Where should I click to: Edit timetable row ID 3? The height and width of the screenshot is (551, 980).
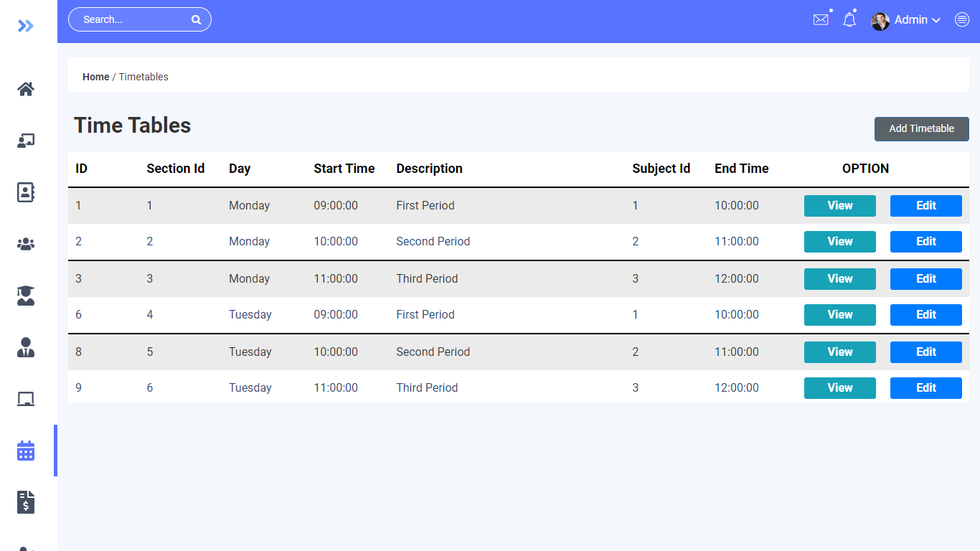[926, 279]
